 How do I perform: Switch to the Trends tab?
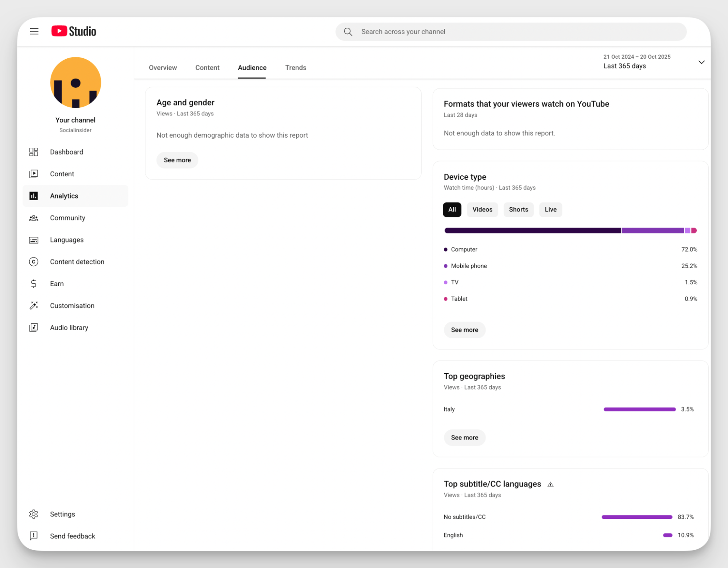coord(295,67)
